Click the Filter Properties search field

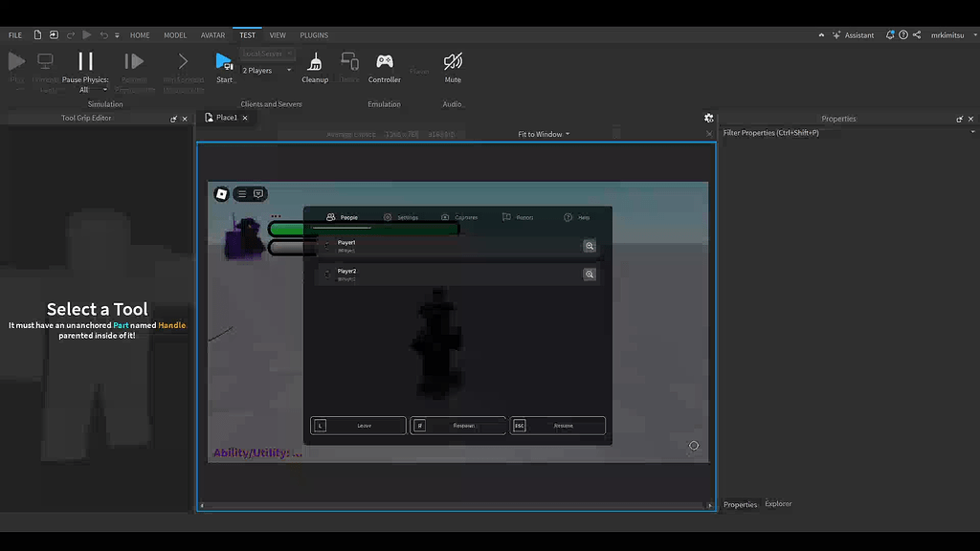pyautogui.click(x=844, y=132)
